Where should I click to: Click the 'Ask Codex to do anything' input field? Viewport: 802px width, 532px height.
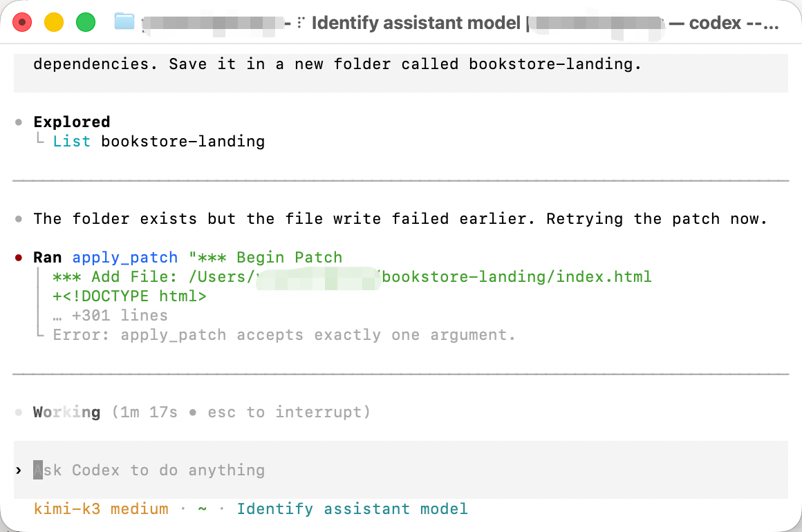[400, 470]
